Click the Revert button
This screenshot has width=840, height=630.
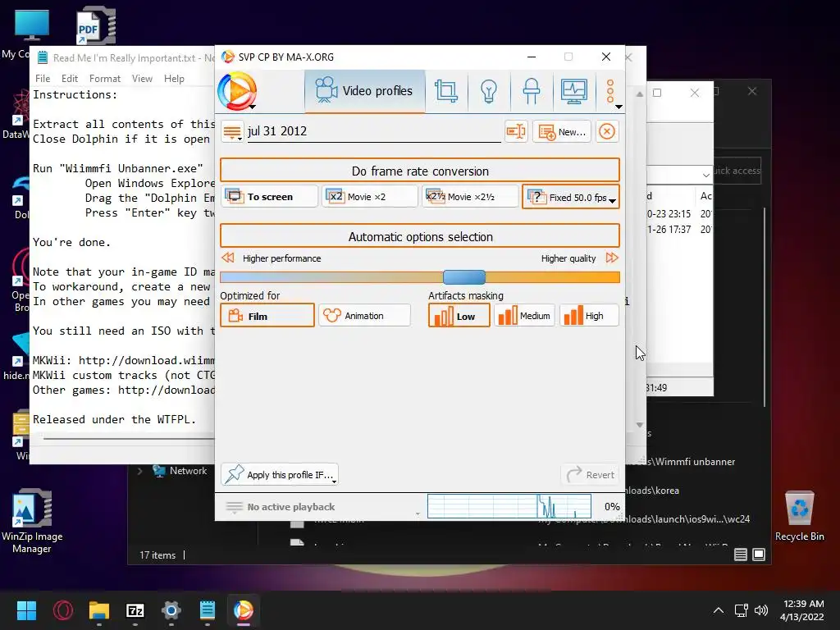point(591,475)
